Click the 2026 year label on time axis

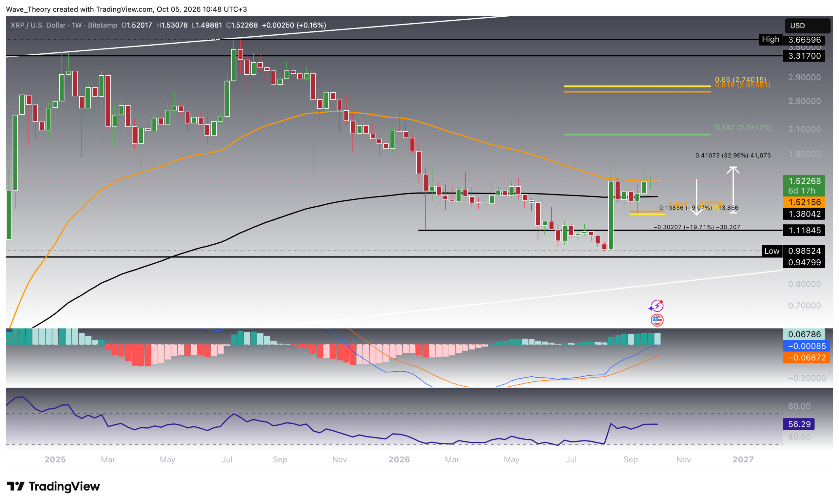399,459
